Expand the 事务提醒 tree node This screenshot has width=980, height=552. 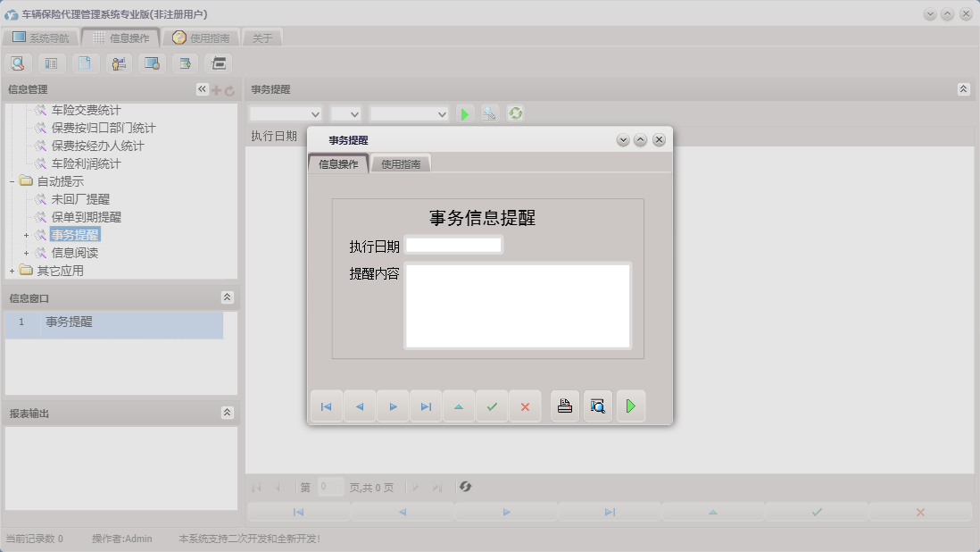pyautogui.click(x=25, y=235)
